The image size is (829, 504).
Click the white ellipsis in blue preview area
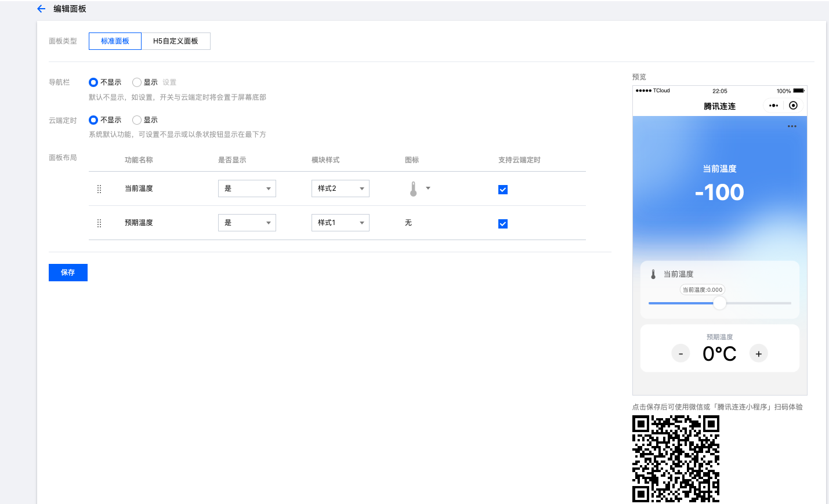(792, 126)
